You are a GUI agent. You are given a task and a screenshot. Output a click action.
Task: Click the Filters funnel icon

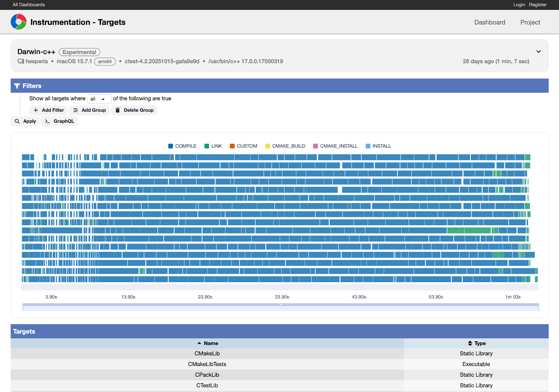click(17, 86)
